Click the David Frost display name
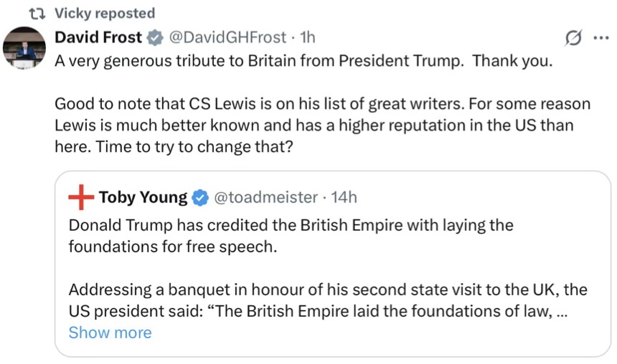 click(x=98, y=37)
